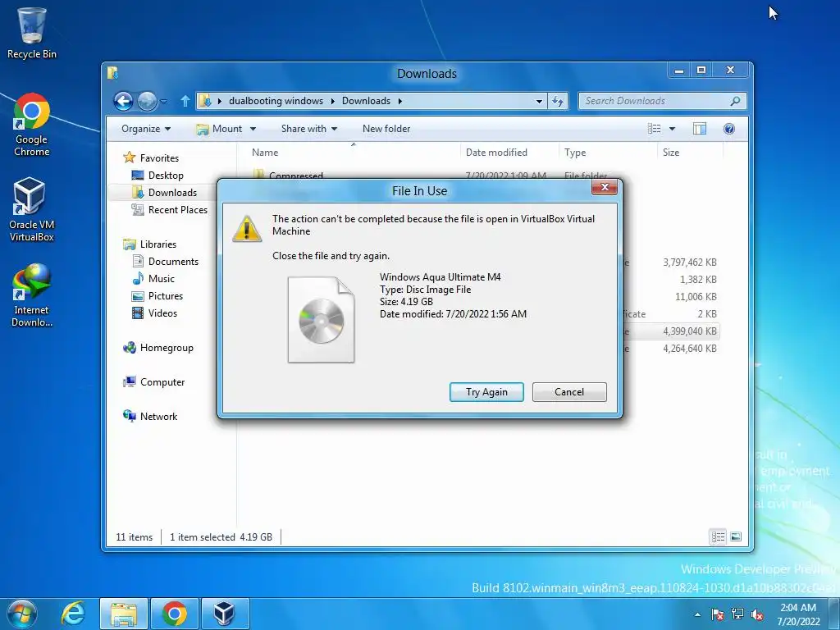This screenshot has width=840, height=630.
Task: Click Mount in the toolbar
Action: (219, 129)
